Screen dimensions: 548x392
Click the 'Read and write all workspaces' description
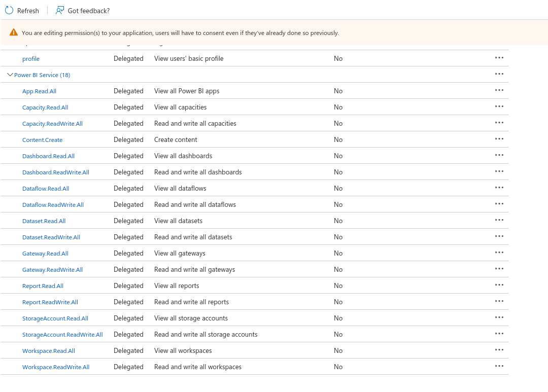click(x=198, y=367)
